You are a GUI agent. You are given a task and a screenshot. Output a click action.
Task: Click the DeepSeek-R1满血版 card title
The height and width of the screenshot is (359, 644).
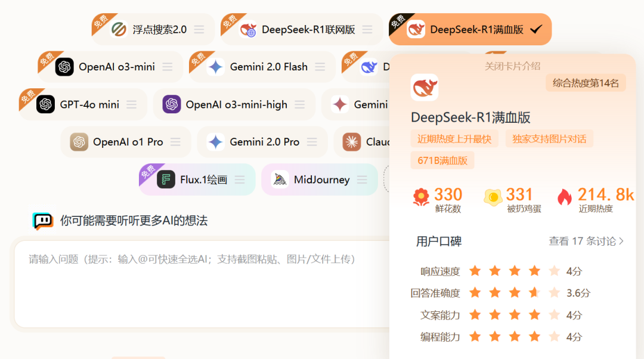click(470, 117)
